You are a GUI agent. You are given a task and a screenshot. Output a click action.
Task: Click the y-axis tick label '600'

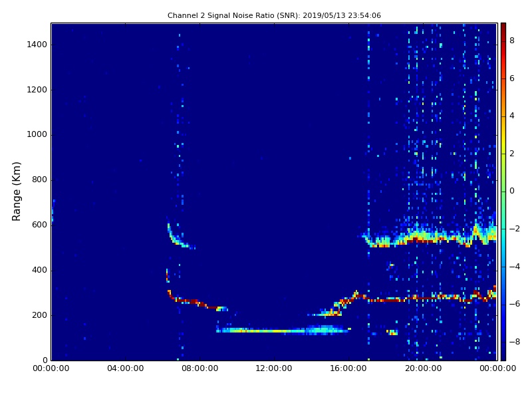(39, 225)
